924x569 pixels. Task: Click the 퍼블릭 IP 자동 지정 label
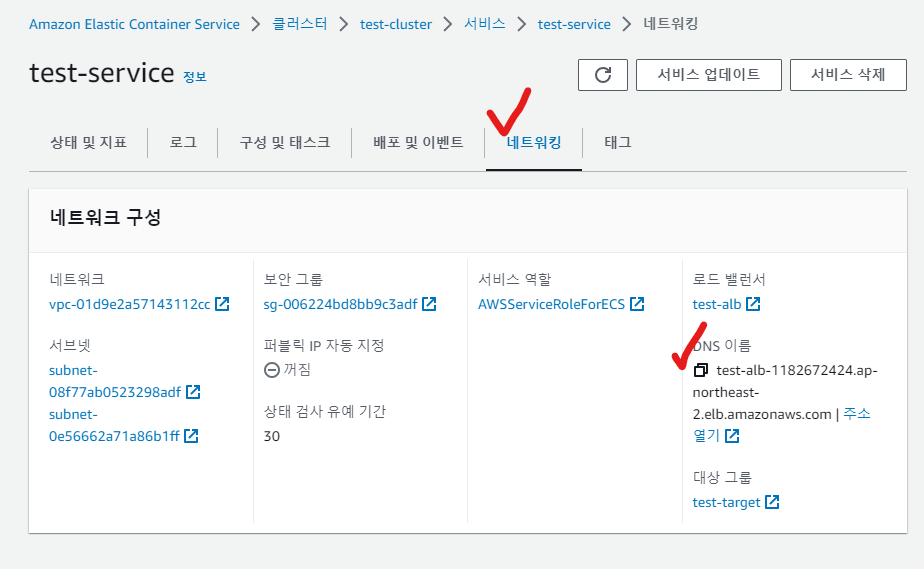coord(324,345)
